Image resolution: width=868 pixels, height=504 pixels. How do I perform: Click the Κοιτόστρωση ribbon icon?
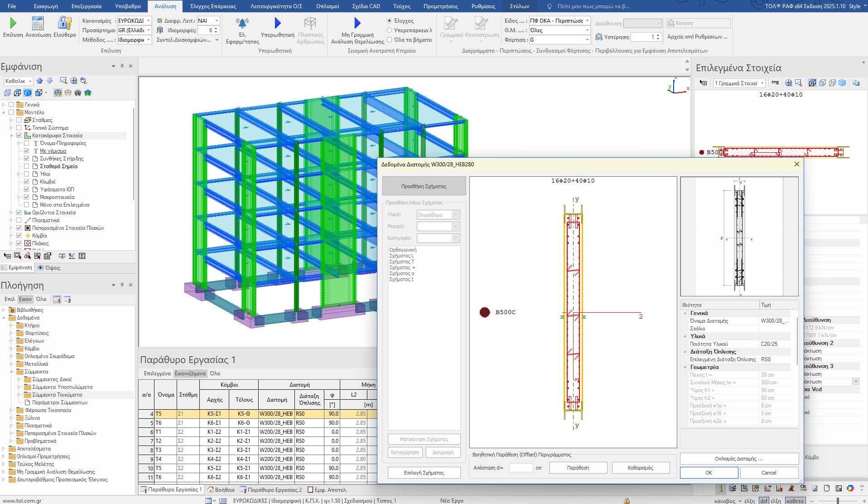pos(481,23)
